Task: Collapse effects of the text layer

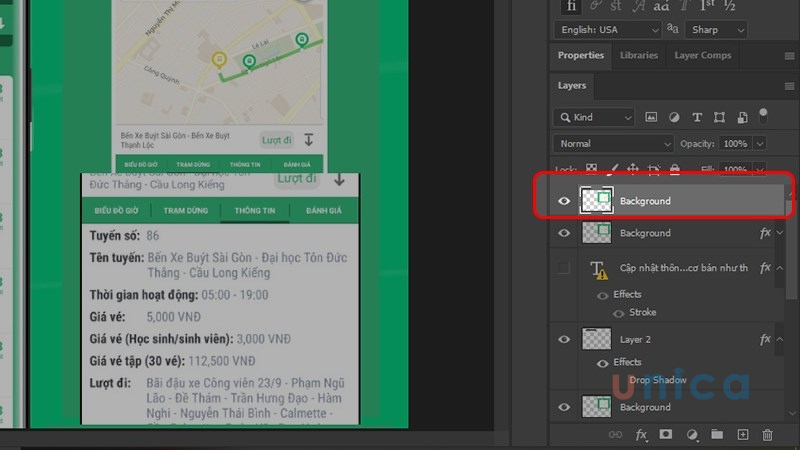Action: (x=780, y=268)
